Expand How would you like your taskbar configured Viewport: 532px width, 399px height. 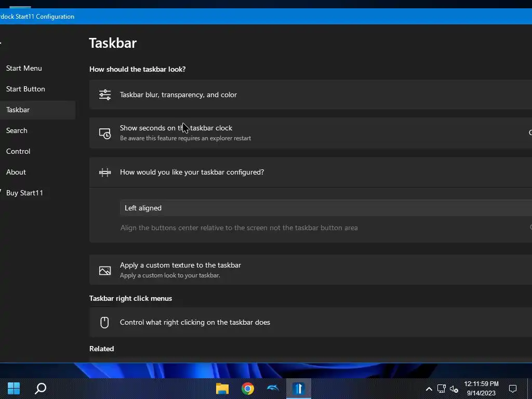311,172
